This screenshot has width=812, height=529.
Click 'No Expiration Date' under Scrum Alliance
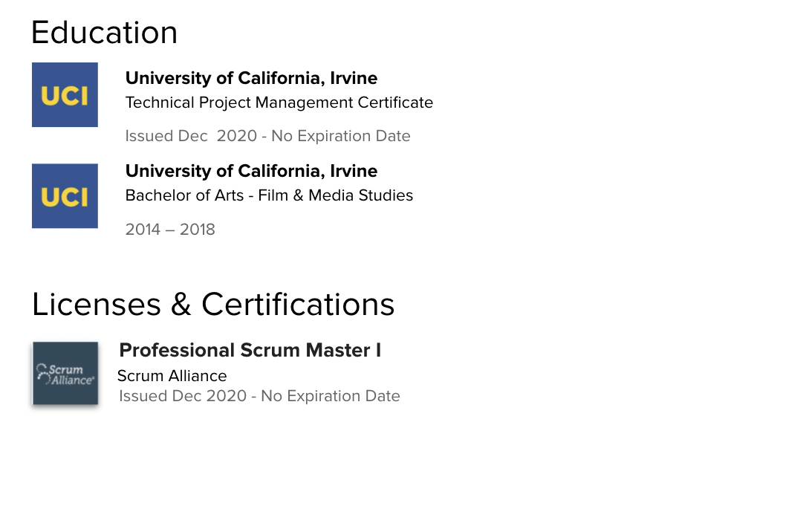(331, 396)
